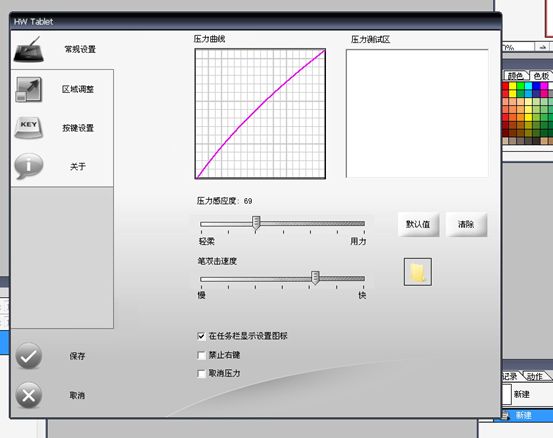Click the 默认值 default button

click(x=418, y=224)
